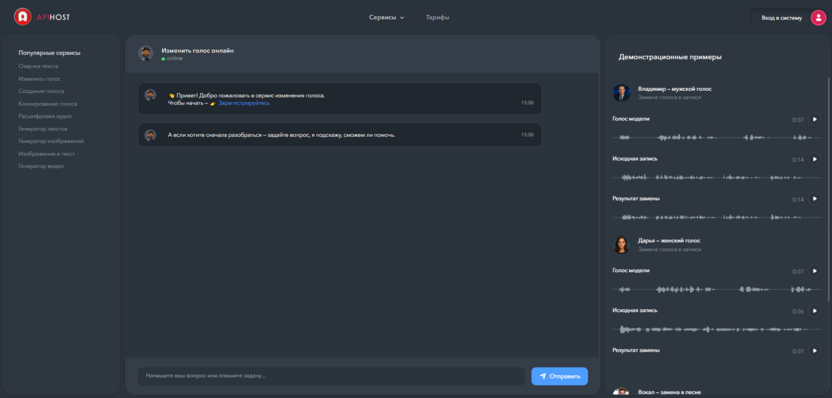
Task: Open 'Генератор изображений' in sidebar
Action: 51,141
